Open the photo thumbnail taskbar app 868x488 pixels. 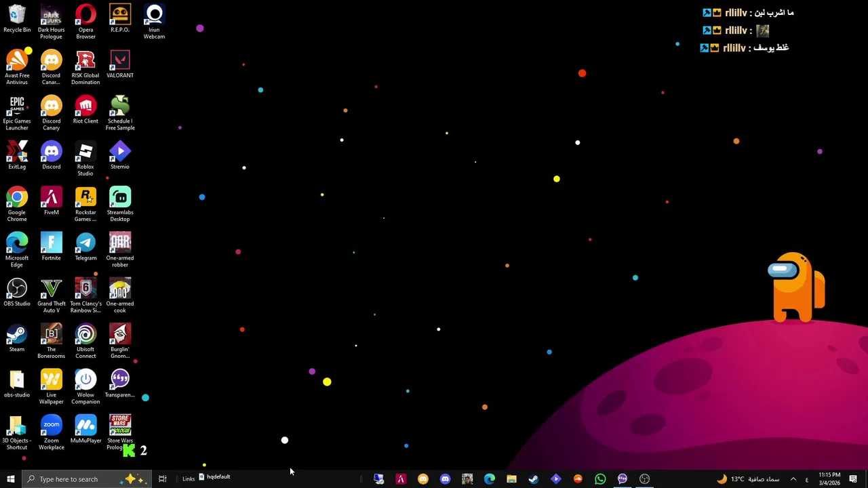click(x=467, y=479)
